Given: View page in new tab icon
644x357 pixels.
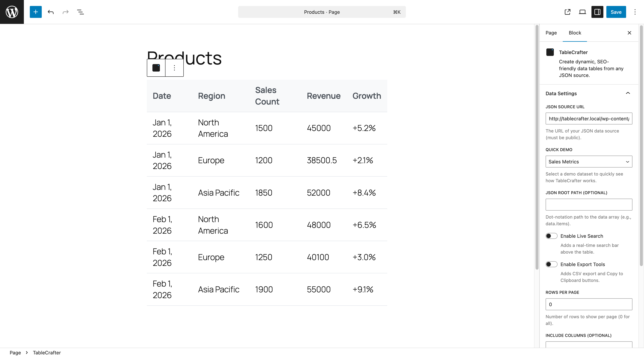Looking at the screenshot, I should pos(567,12).
